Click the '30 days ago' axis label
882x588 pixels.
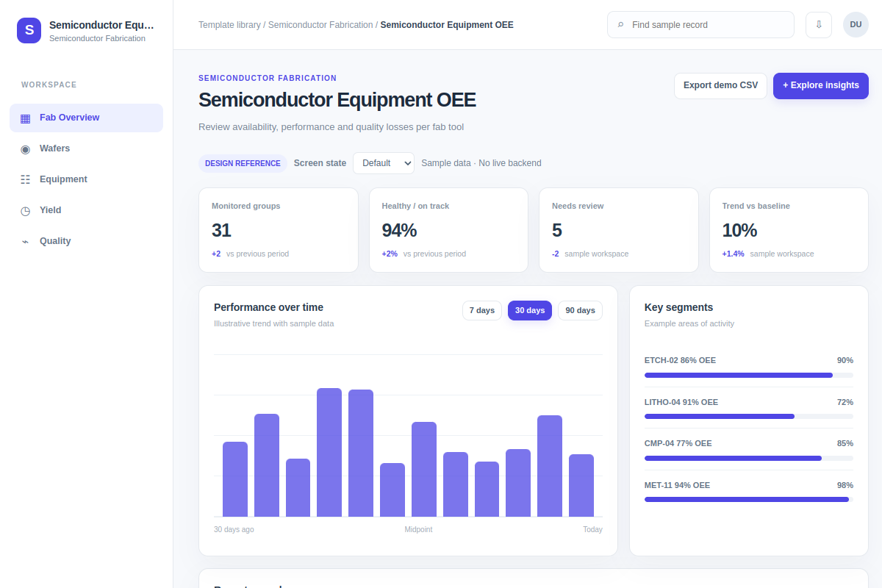234,529
